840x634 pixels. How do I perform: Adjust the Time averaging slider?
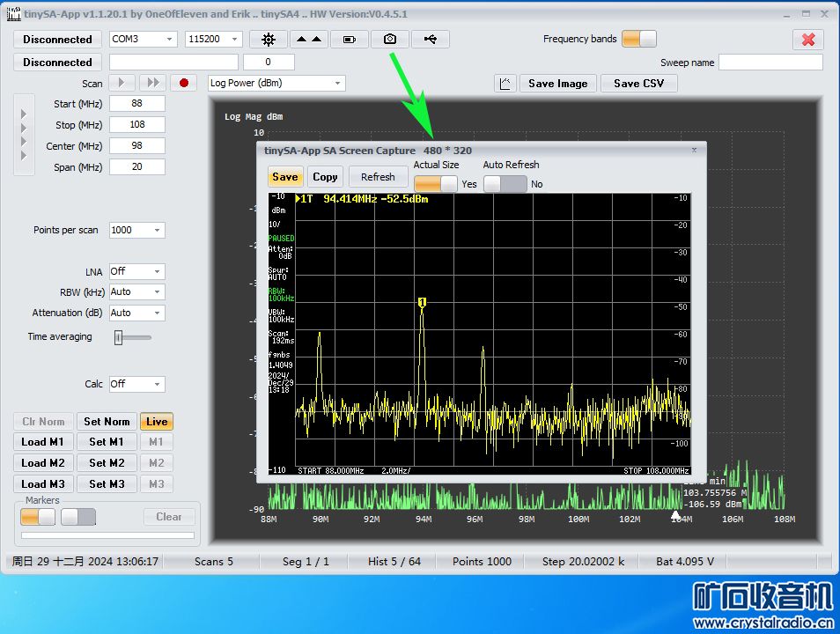coord(119,337)
